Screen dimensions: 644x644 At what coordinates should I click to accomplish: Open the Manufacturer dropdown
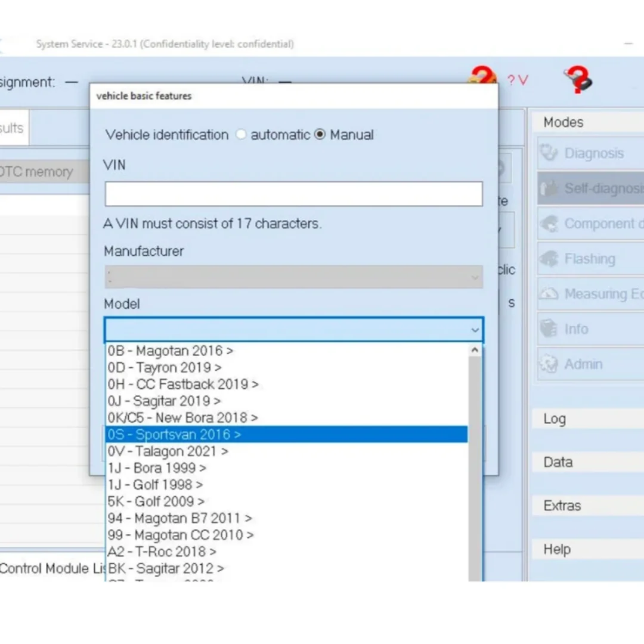coord(293,277)
